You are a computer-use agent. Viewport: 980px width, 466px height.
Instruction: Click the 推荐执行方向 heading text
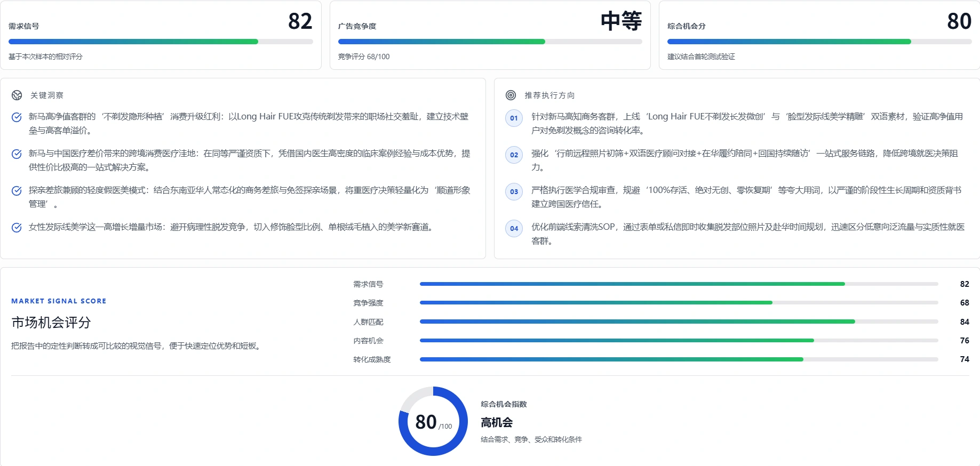pyautogui.click(x=549, y=95)
